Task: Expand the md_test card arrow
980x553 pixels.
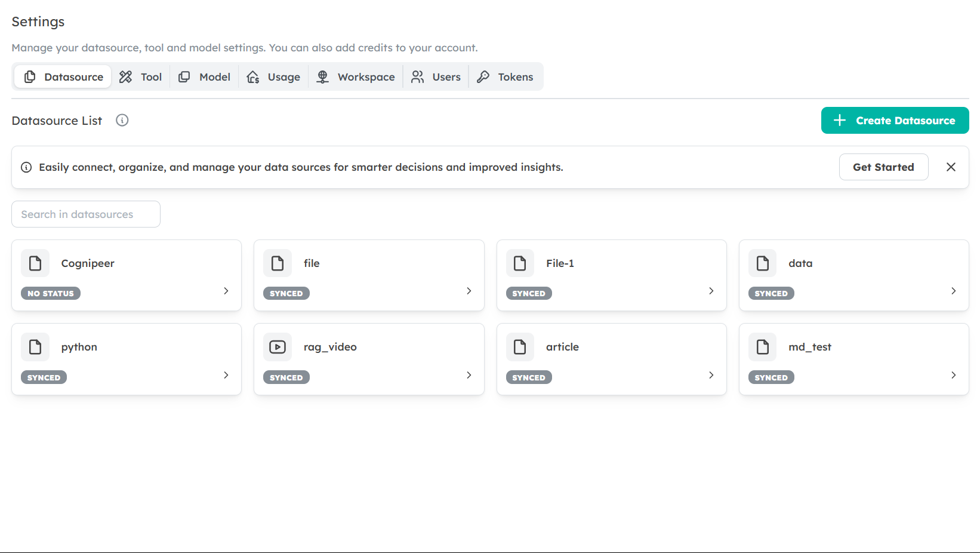Action: point(953,375)
